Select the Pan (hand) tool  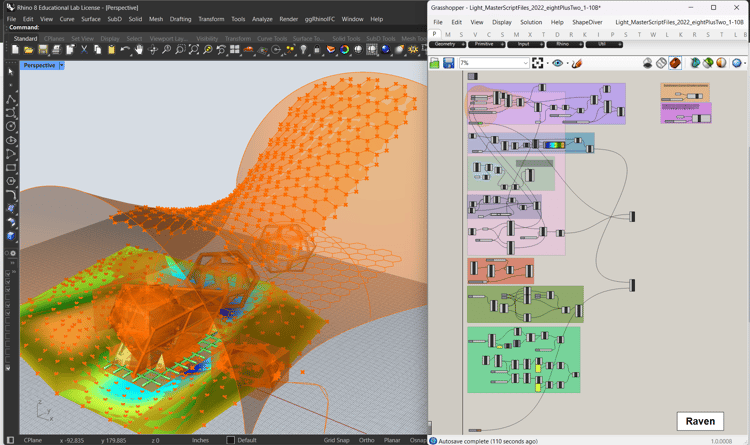tap(139, 50)
